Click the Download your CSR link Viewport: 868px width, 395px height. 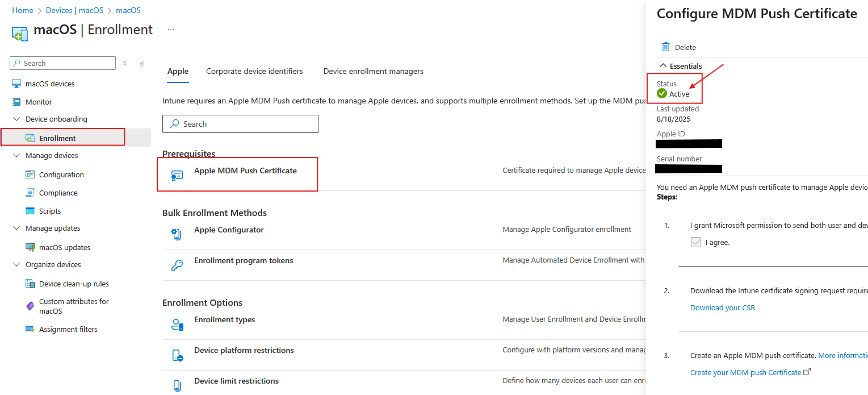pyautogui.click(x=722, y=307)
